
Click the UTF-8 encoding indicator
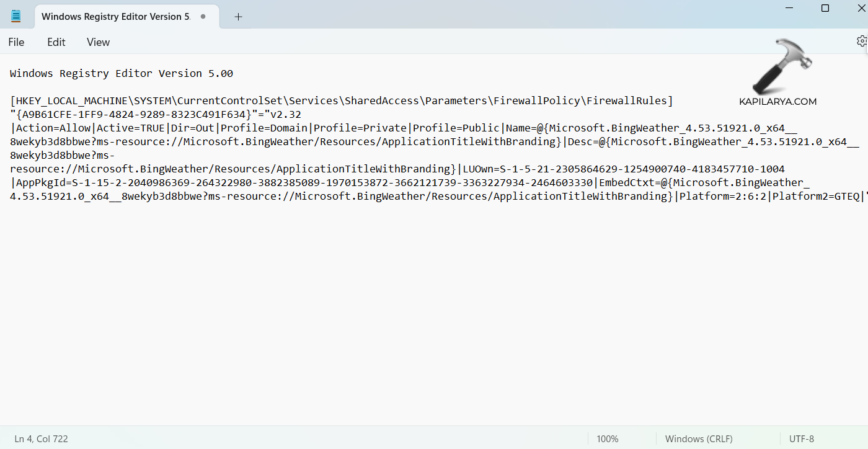[x=802, y=438]
